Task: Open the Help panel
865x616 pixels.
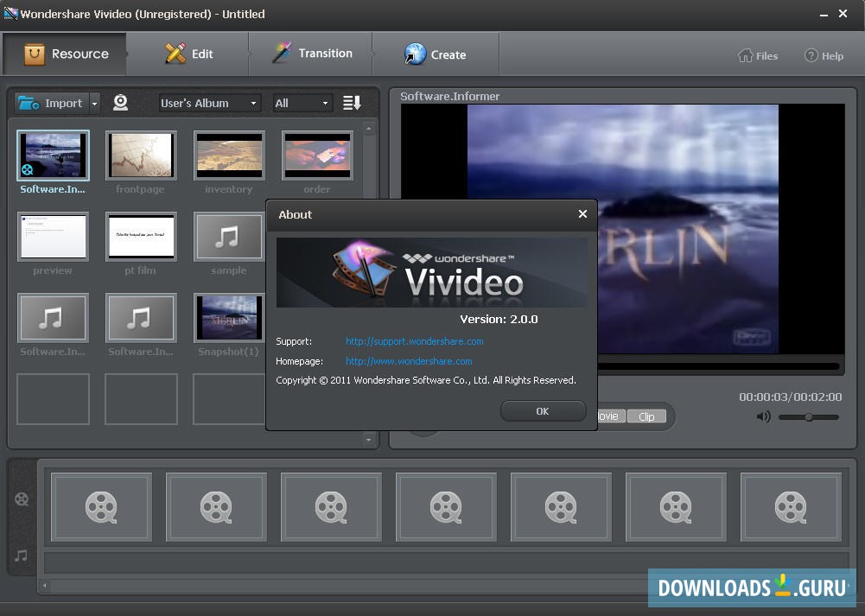Action: (824, 55)
